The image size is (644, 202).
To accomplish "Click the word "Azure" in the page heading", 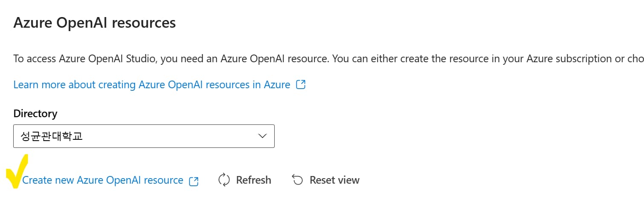I will click(30, 23).
